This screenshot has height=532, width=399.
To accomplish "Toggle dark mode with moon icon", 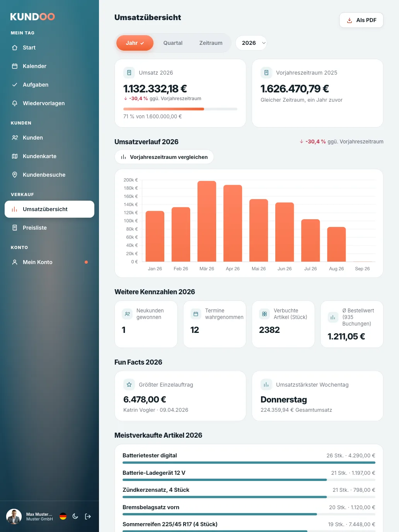I will [75, 516].
